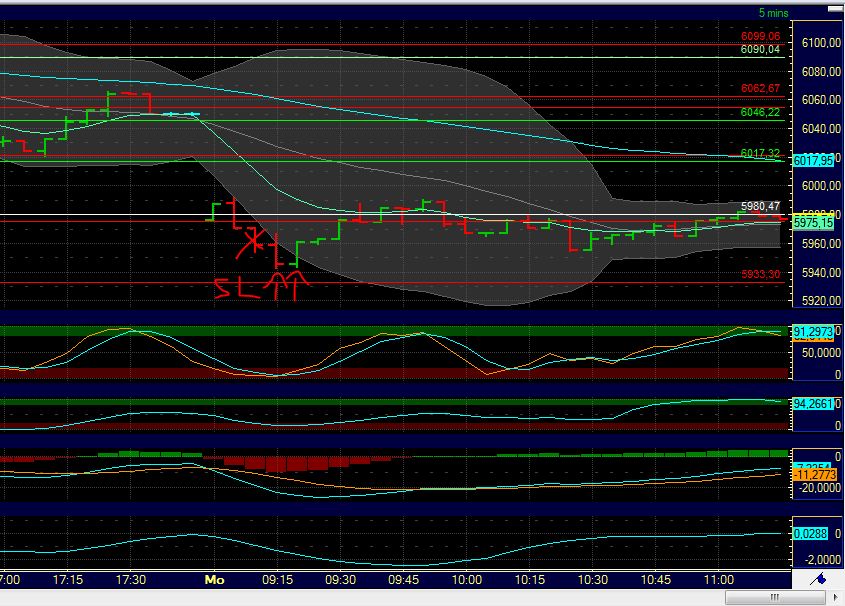
Task: Click the 09:30 time axis label
Action: tap(340, 579)
